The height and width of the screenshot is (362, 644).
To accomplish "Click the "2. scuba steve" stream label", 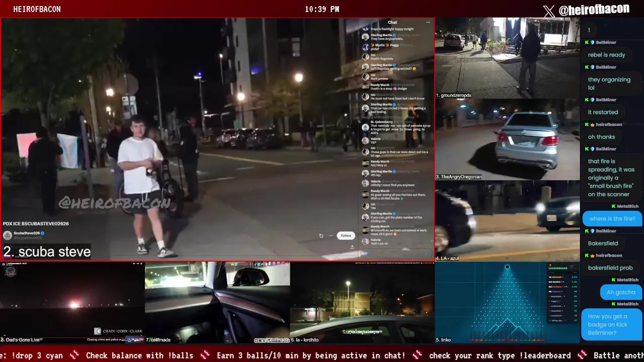I will tap(47, 251).
